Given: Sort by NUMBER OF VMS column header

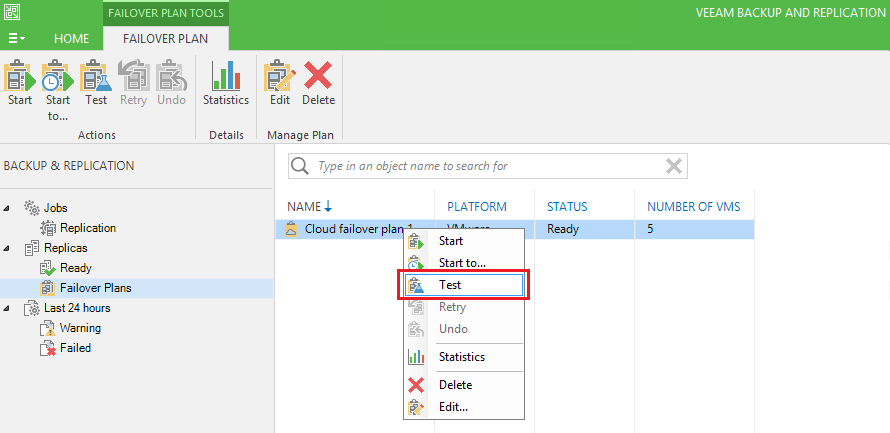Looking at the screenshot, I should tap(695, 207).
